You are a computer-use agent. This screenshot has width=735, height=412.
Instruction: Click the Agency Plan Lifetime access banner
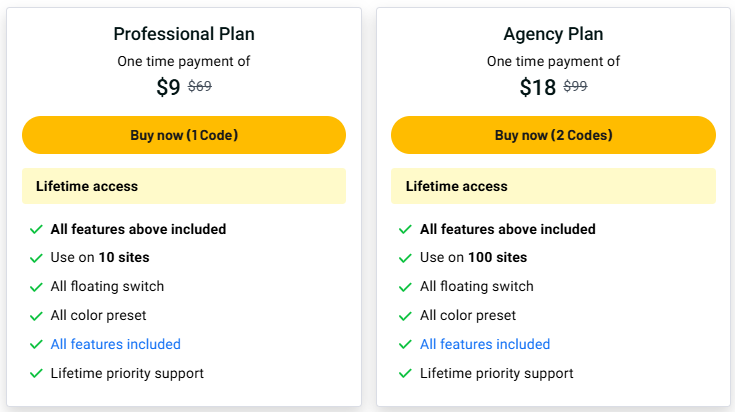click(x=553, y=186)
